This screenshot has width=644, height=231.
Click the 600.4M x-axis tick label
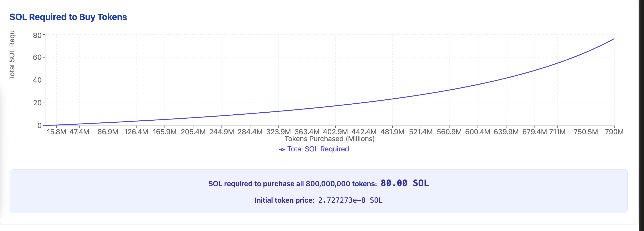pyautogui.click(x=478, y=132)
